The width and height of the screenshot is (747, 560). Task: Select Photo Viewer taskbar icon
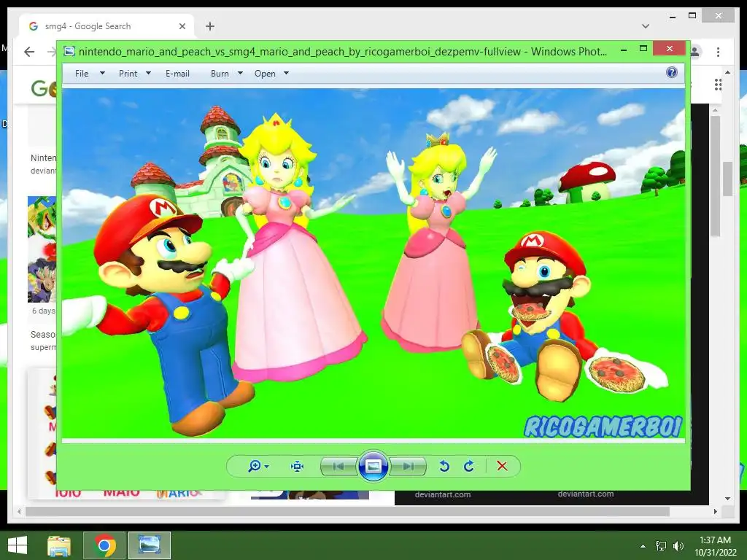click(149, 545)
